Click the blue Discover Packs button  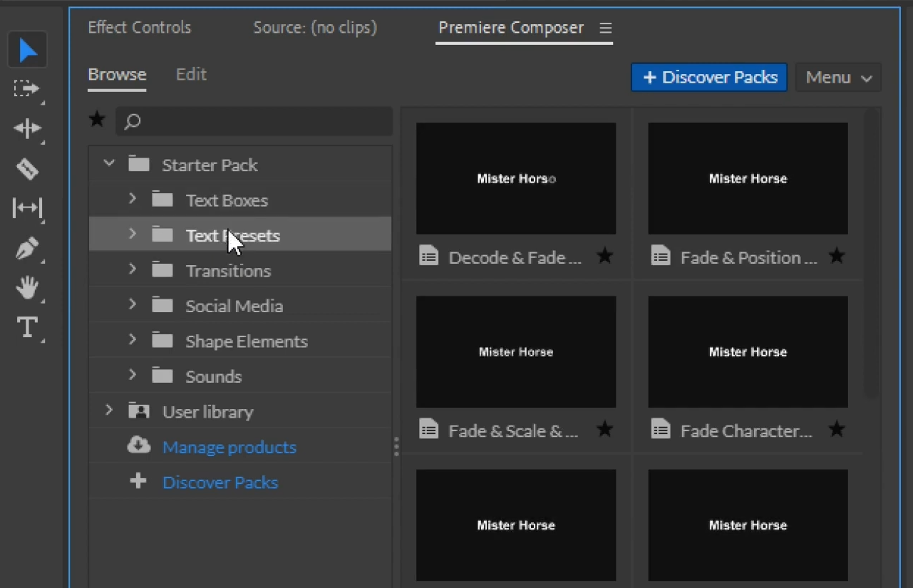tap(709, 78)
